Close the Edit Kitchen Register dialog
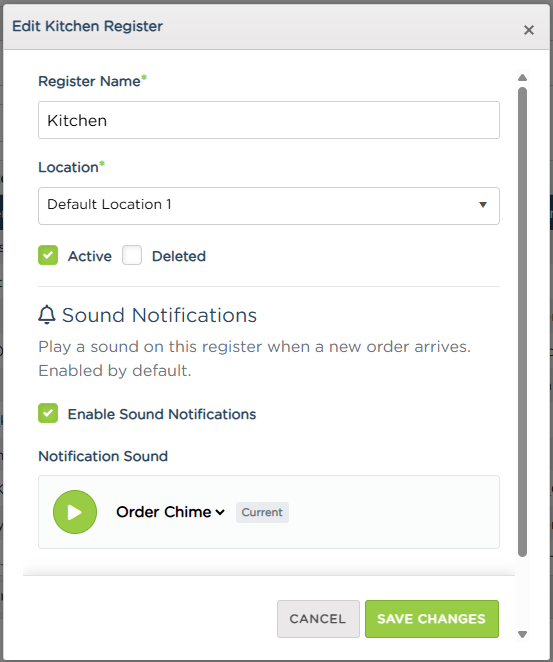 point(529,30)
